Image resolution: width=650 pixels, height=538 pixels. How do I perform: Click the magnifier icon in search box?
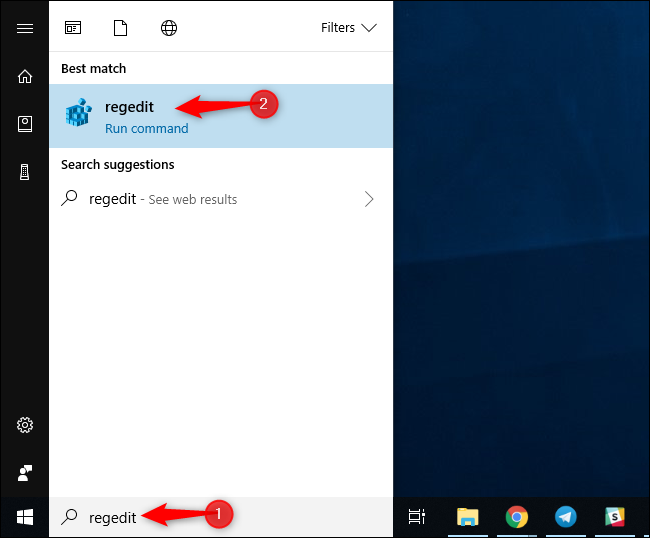pos(69,517)
